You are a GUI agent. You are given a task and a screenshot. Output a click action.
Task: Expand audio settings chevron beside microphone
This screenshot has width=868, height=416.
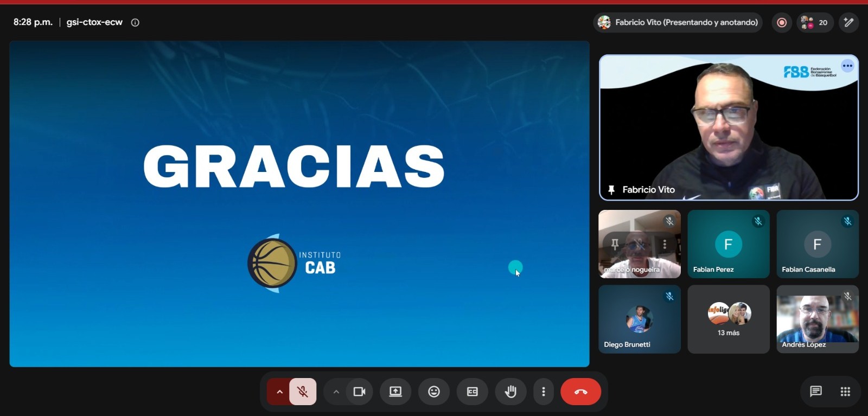(279, 392)
